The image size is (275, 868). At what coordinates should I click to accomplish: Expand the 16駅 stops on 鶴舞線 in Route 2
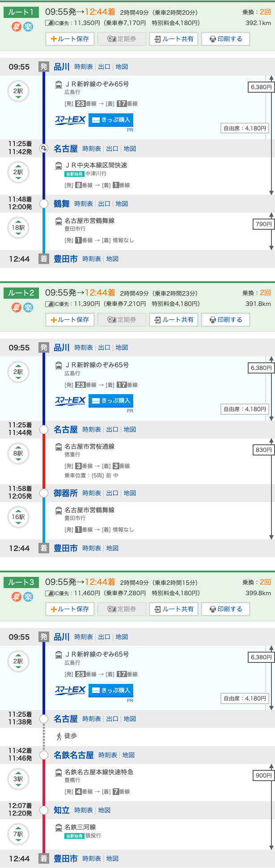pyautogui.click(x=18, y=517)
